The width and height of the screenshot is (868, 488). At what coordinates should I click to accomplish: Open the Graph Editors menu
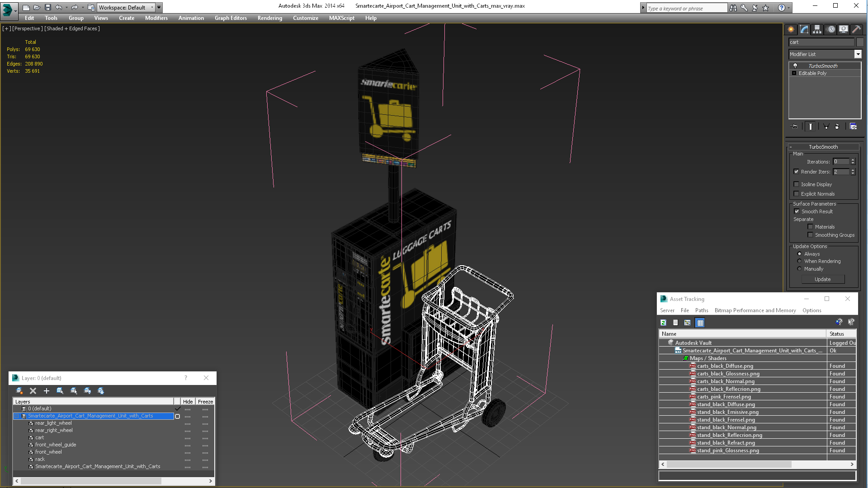231,18
